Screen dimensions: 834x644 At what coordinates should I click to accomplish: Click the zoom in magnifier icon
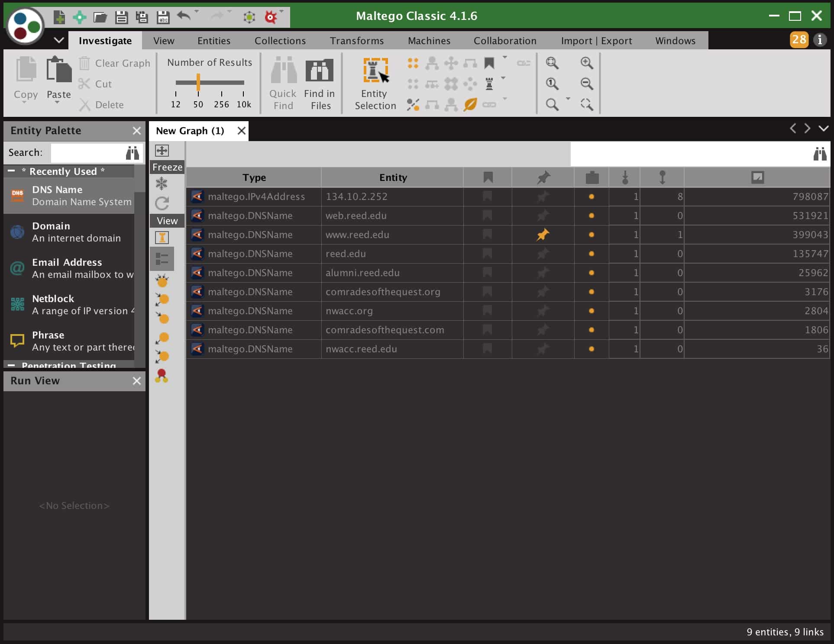(x=587, y=63)
